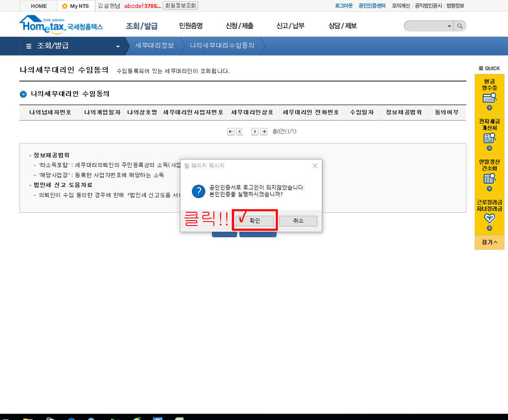508x420 pixels.
Task: Open the 공익법인공시 link
Action: tap(428, 5)
